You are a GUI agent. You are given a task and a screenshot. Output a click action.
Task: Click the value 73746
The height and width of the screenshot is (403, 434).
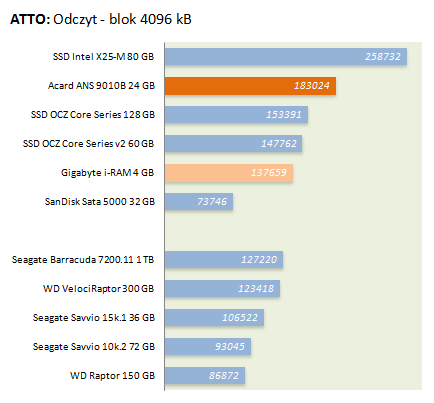(212, 202)
